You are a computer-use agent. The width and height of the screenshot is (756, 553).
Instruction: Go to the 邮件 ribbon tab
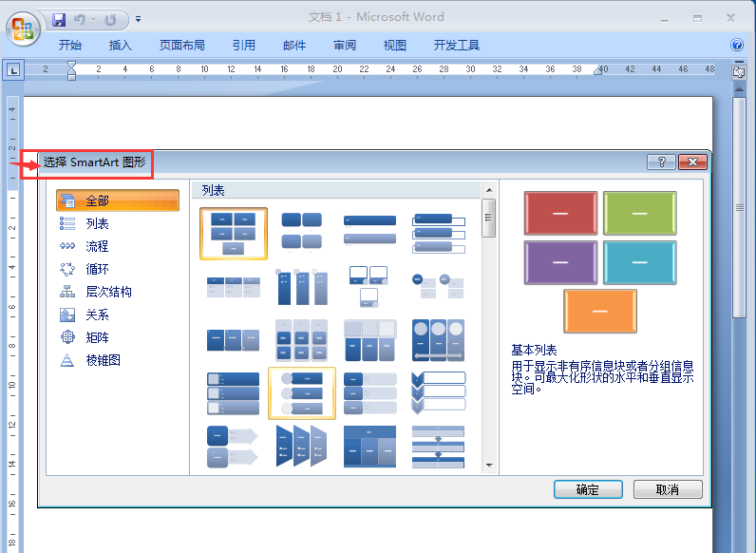tap(294, 46)
